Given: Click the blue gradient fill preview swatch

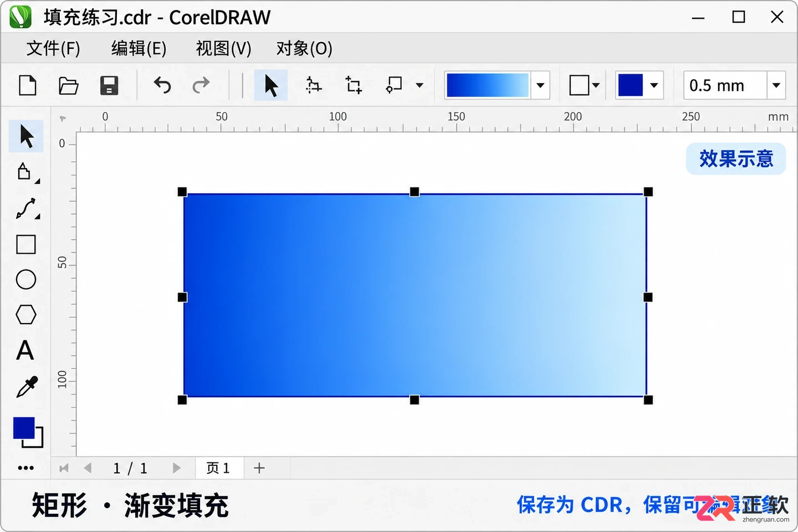Looking at the screenshot, I should (x=488, y=85).
